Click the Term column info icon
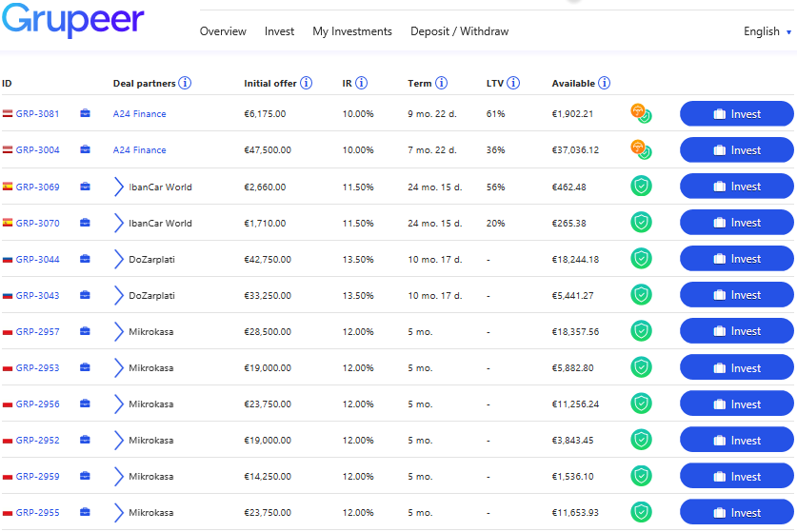797x532 pixels. point(442,83)
